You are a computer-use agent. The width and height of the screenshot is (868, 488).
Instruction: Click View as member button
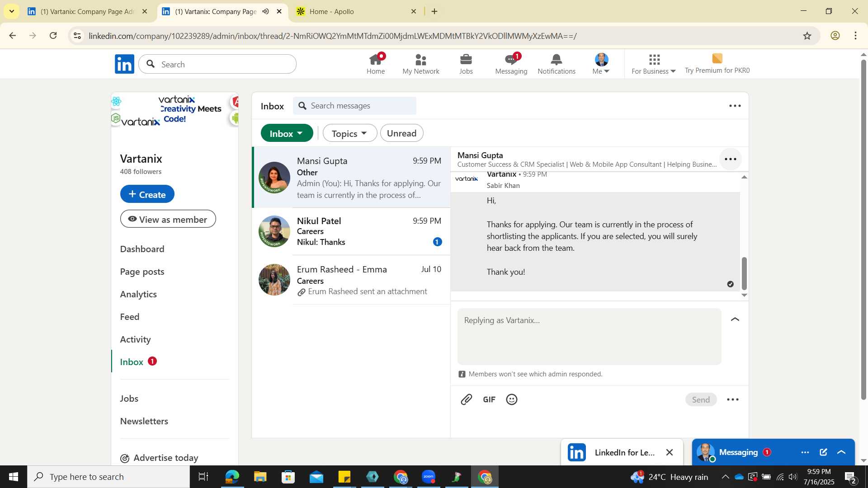[x=168, y=219]
